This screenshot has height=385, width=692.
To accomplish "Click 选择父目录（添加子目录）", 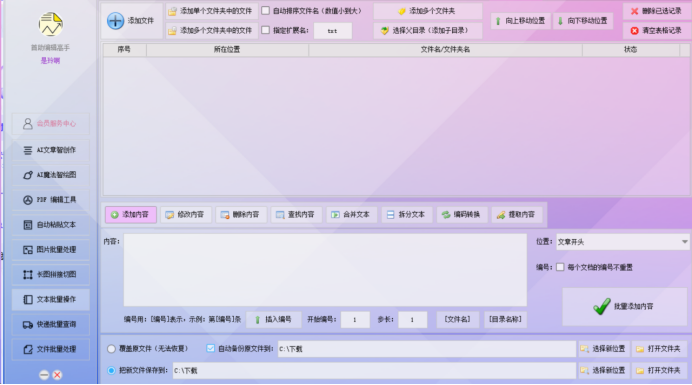I will pos(427,30).
